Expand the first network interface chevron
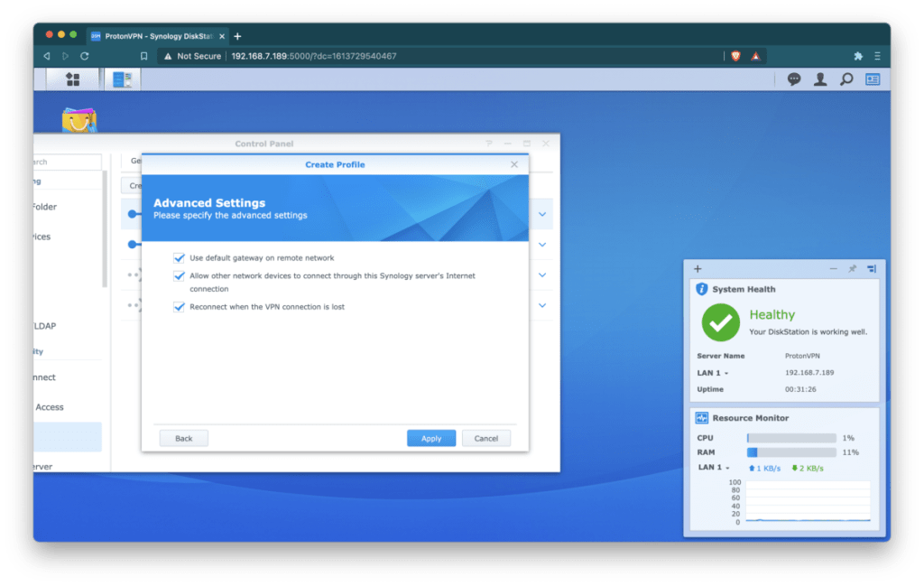Viewport: 924px width, 586px height. point(542,214)
